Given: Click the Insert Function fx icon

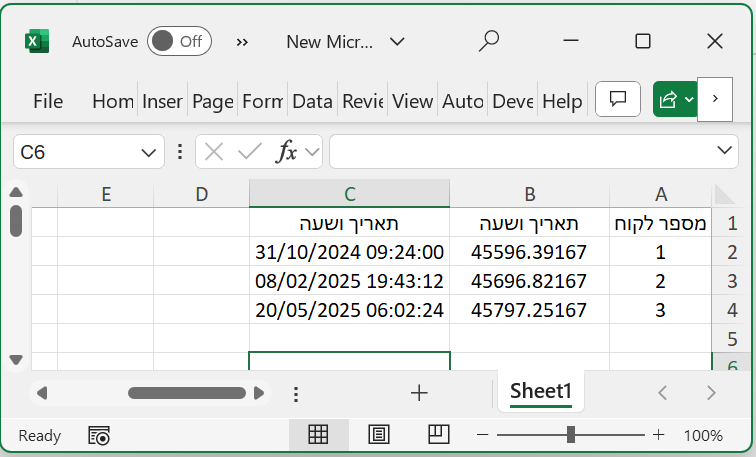Looking at the screenshot, I should (x=287, y=152).
